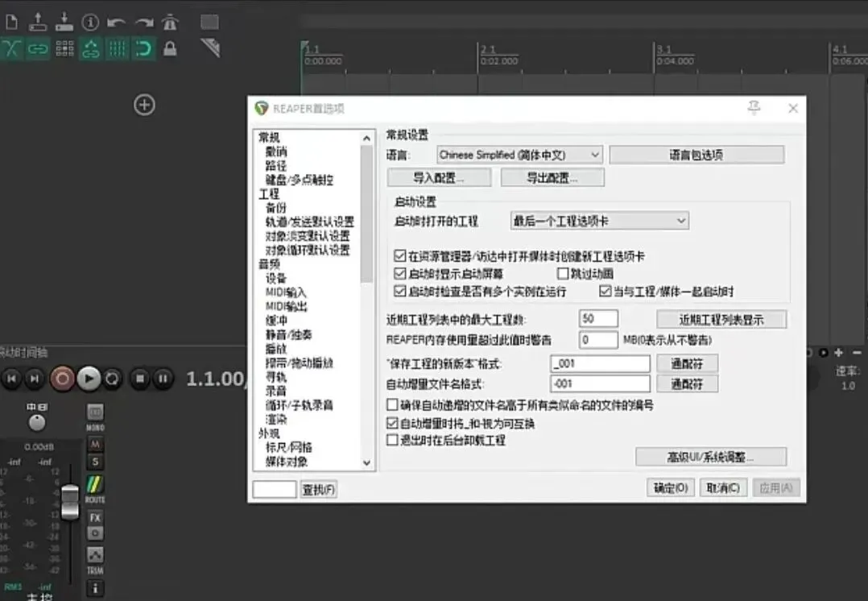868x601 pixels.
Task: Select 路径 in preferences tree
Action: click(x=275, y=166)
